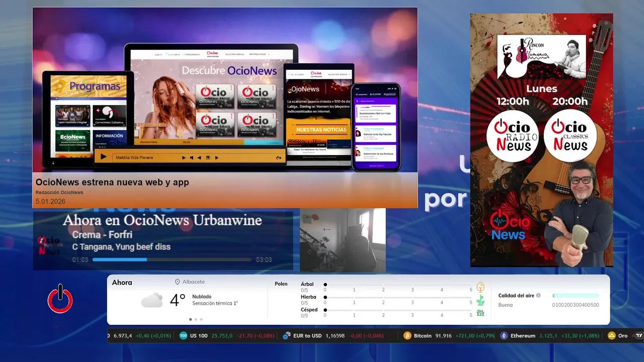Screen dimensions: 644x362
Task: Click the cloudy weather icon
Action: point(152,301)
